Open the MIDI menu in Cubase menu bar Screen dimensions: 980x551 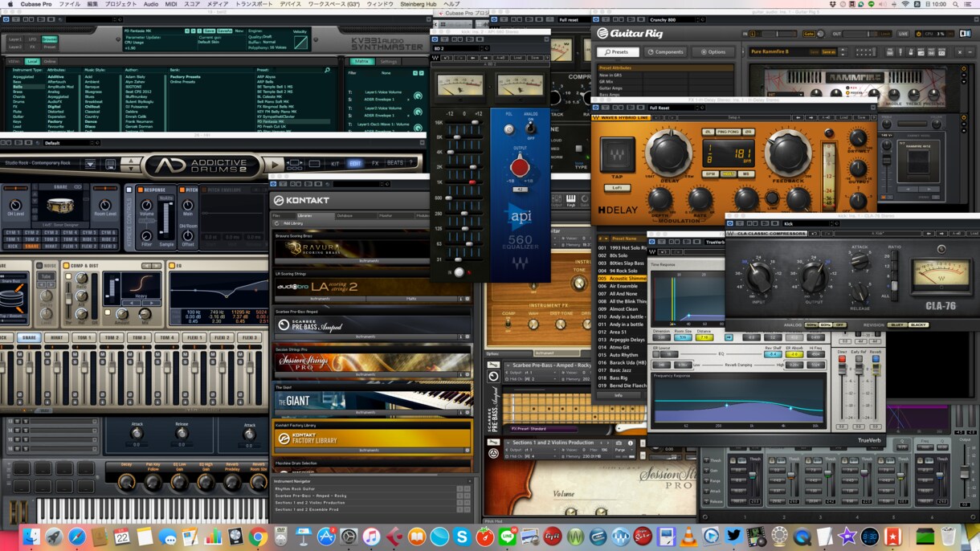(171, 4)
